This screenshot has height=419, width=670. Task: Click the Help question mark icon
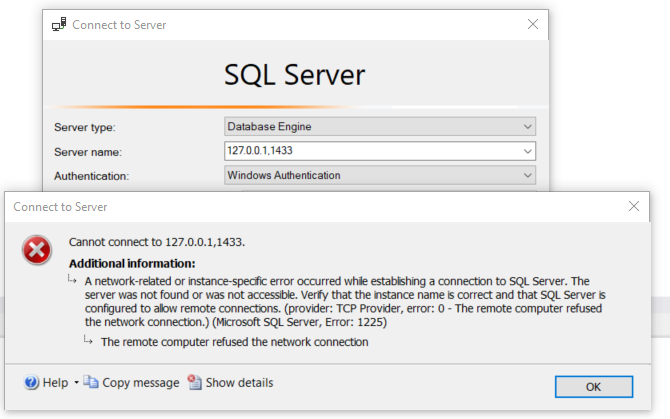31,382
